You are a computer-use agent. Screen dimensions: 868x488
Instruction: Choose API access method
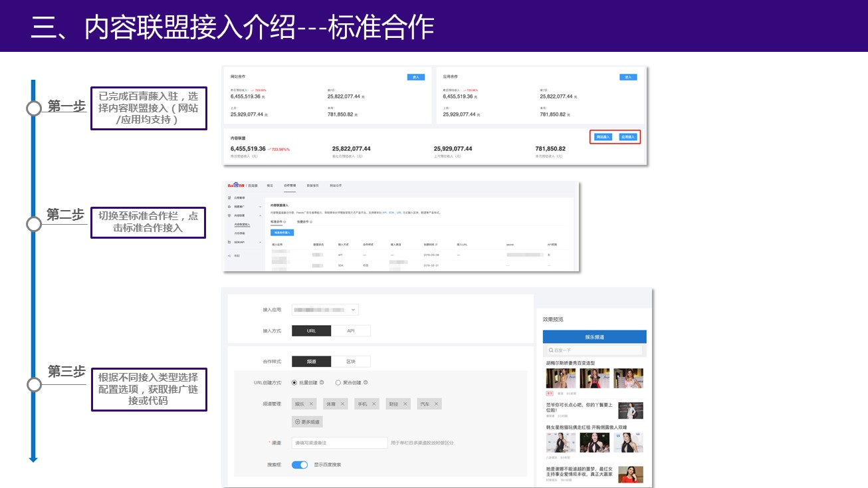(x=351, y=330)
